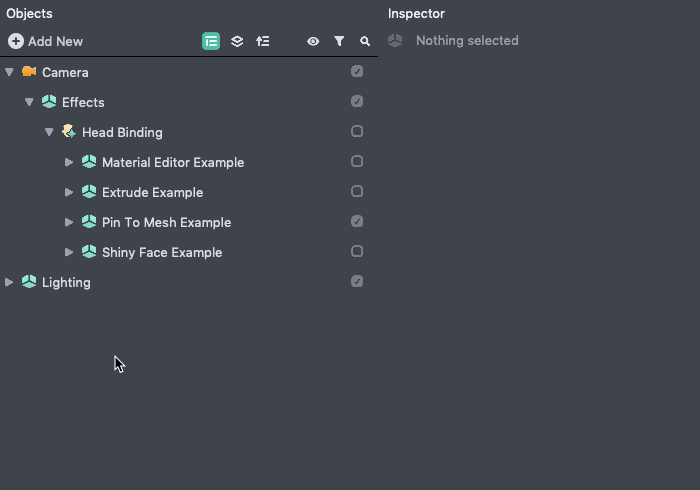
Task: Enable the Shiny Face Example checkbox
Action: click(357, 251)
